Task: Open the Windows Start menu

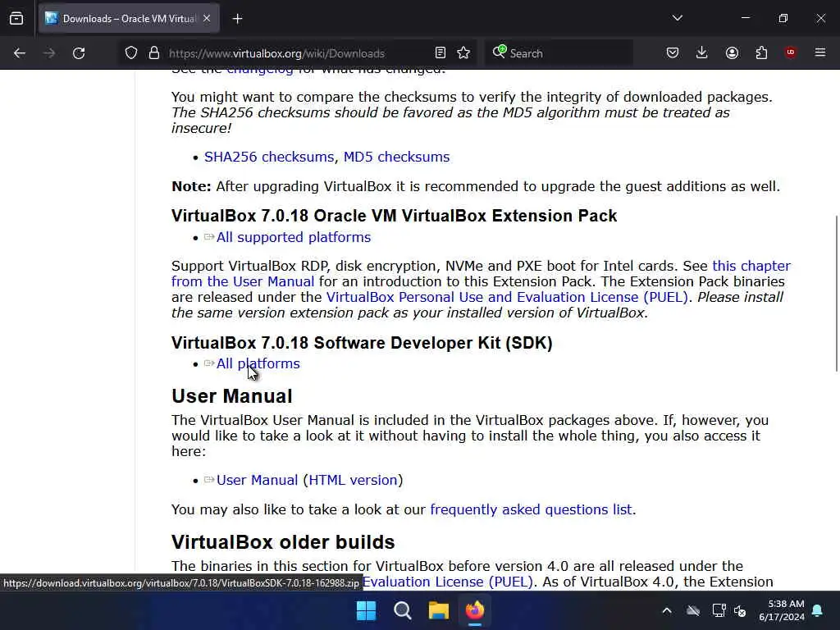Action: (x=367, y=610)
